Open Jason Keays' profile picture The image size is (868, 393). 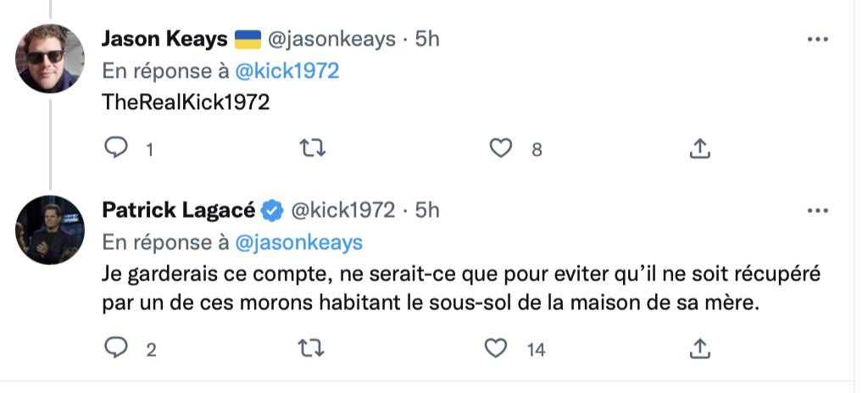tap(50, 58)
